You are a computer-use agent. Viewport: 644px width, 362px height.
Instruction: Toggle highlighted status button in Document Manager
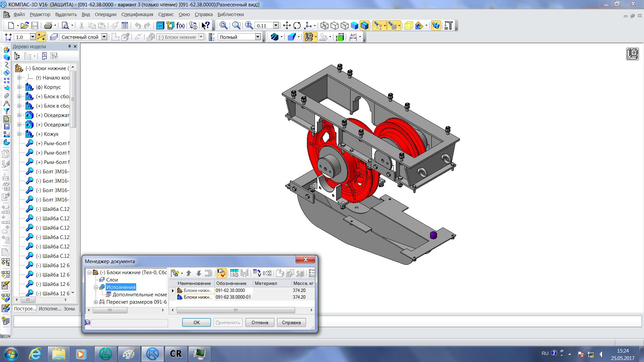pyautogui.click(x=221, y=273)
